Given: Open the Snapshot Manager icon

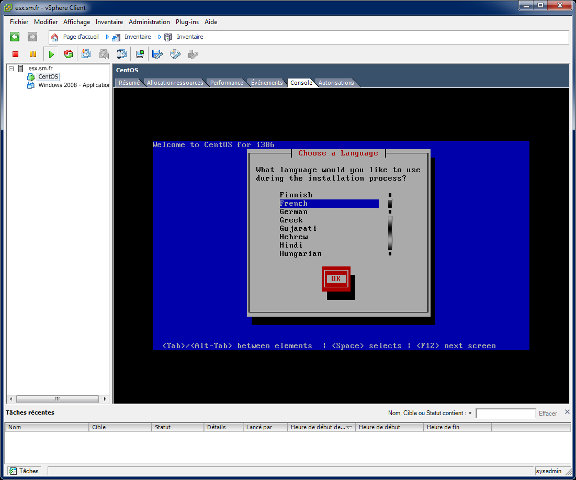Looking at the screenshot, I should point(122,54).
